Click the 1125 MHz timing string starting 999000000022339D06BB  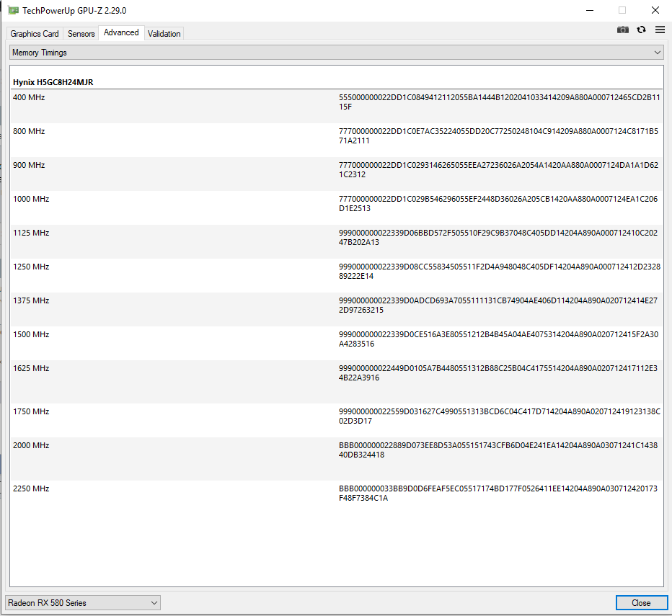pyautogui.click(x=498, y=237)
